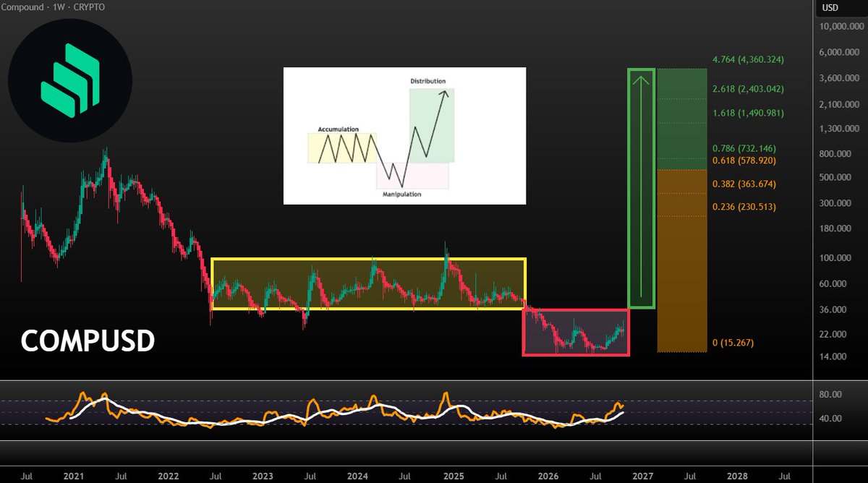Image resolution: width=868 pixels, height=483 pixels.
Task: Click the 2025 label on the time axis
Action: pyautogui.click(x=453, y=477)
